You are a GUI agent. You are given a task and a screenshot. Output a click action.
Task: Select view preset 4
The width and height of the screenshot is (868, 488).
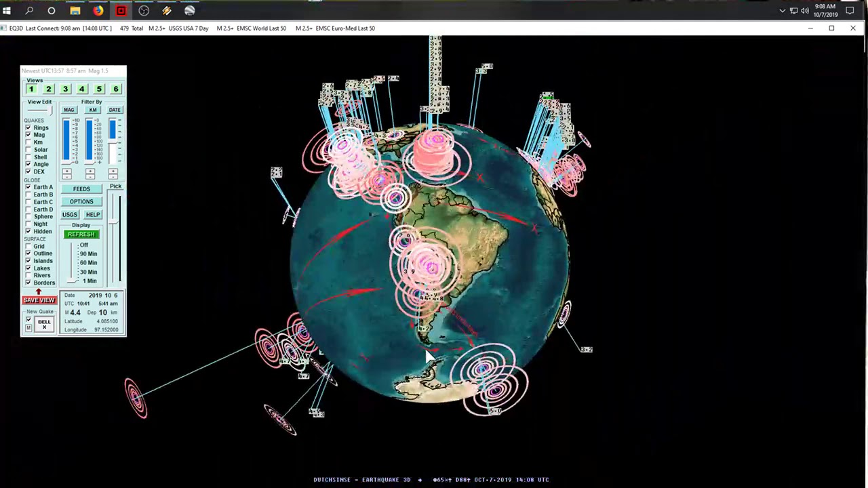point(82,89)
